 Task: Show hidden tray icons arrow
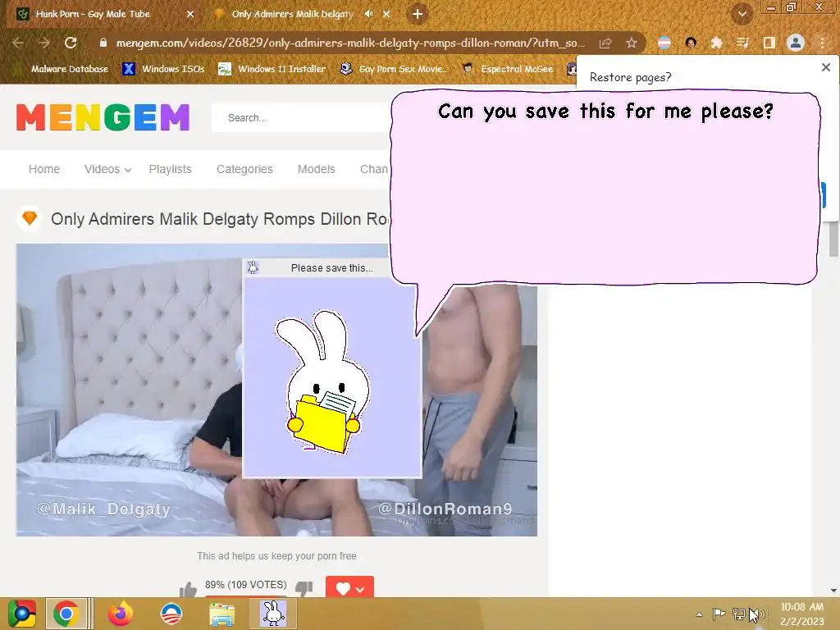699,614
